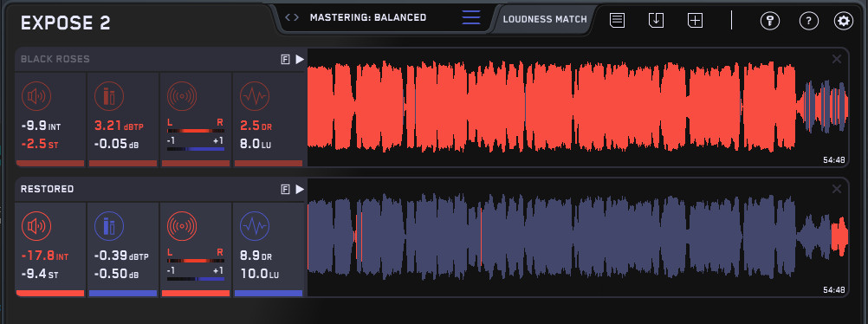Click the blue status bar under Restored true peak
The image size is (868, 324).
point(123,293)
